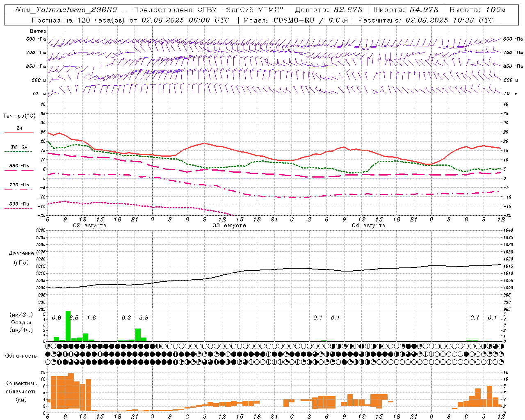525x420 pixels.
Task: Click the "Td 2м" dew point legend entry
Action: (19, 147)
